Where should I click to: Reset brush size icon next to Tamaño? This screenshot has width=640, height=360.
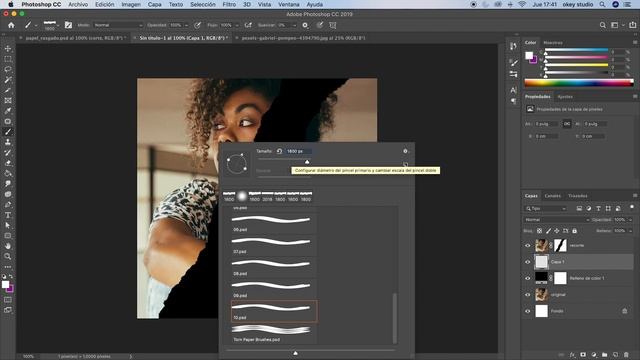tap(279, 151)
